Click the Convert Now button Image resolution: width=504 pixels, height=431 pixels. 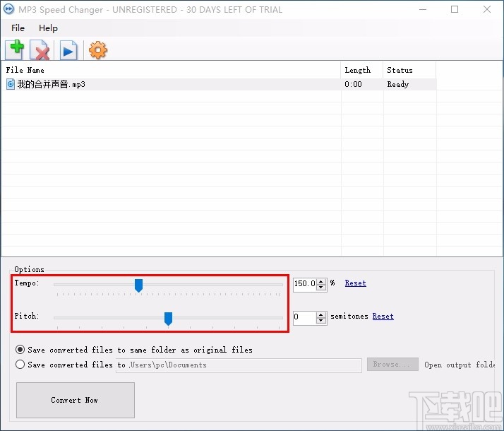[x=76, y=400]
